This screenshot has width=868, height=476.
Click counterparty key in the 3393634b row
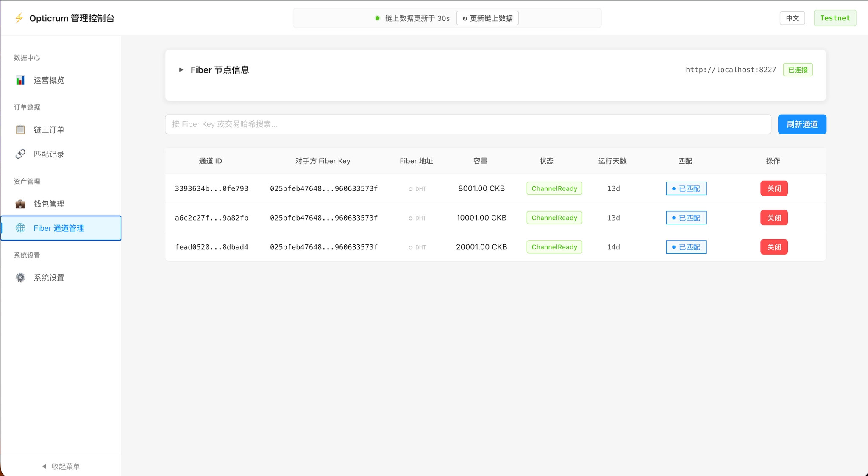pos(324,188)
